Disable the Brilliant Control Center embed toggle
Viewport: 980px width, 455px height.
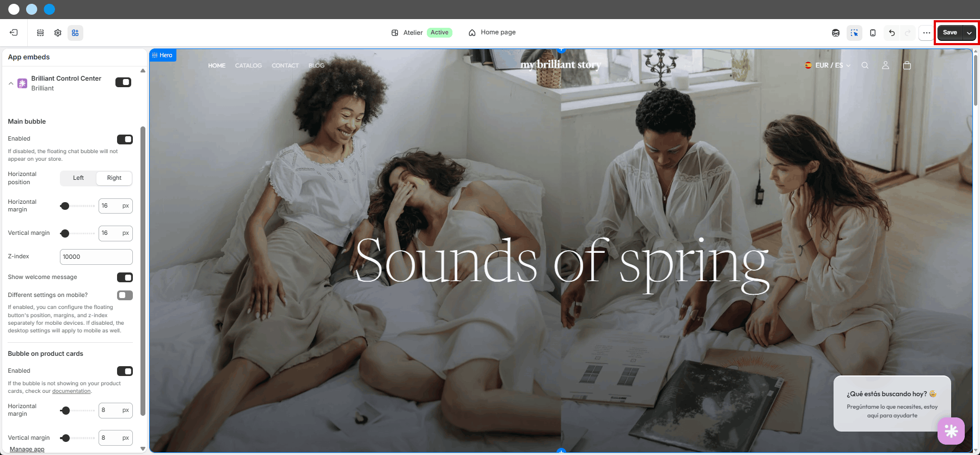[x=123, y=82]
